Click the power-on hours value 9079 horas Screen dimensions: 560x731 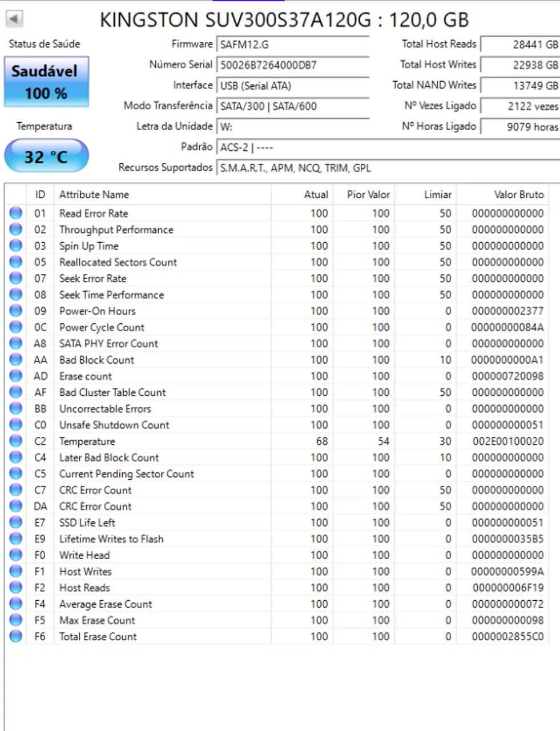coord(520,127)
